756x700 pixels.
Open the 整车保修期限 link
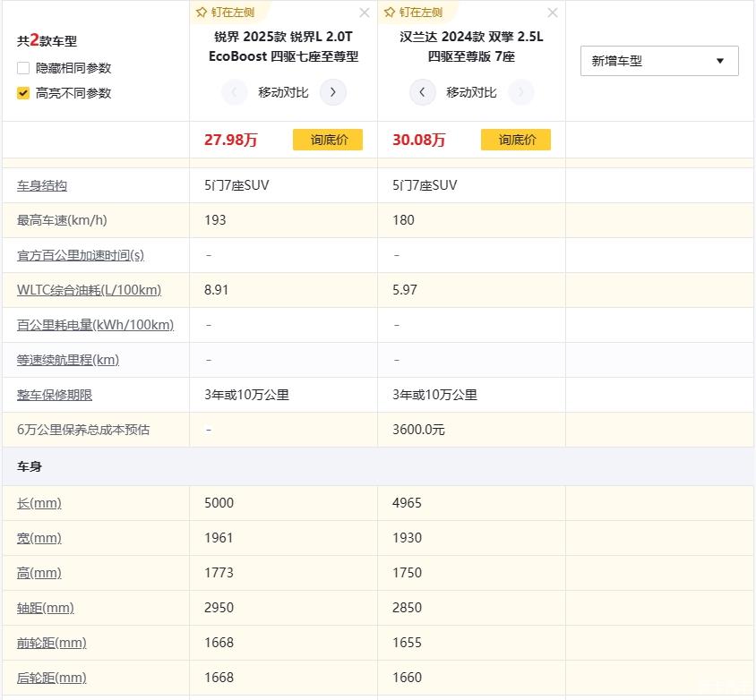click(55, 395)
